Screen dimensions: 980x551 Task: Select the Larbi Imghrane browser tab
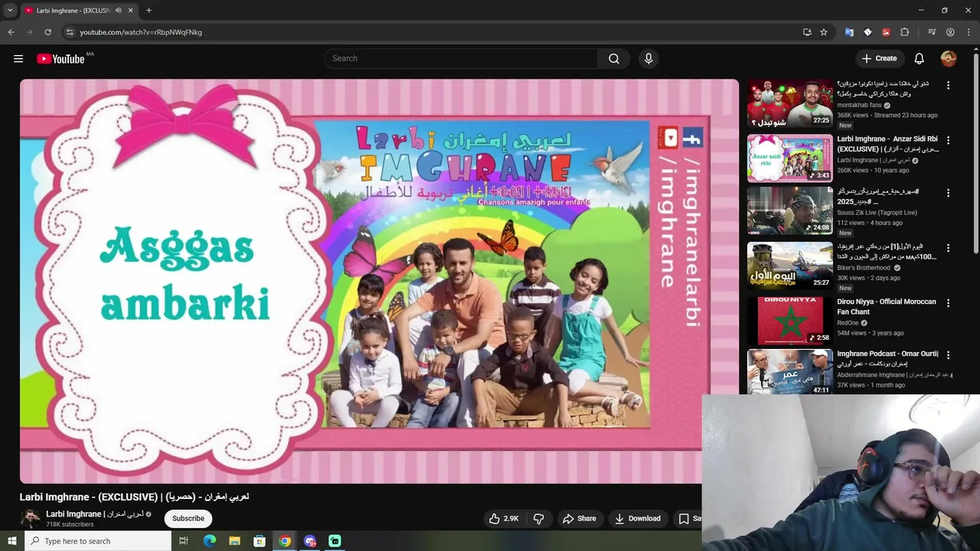tap(79, 11)
